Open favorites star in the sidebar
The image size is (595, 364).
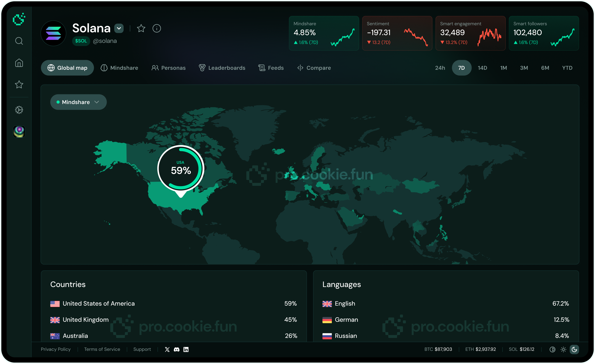pyautogui.click(x=19, y=84)
